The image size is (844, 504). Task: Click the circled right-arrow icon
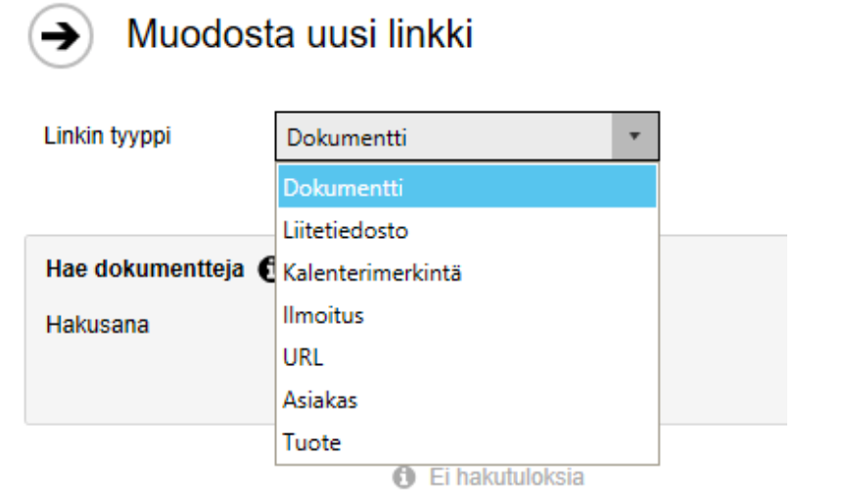tap(61, 36)
